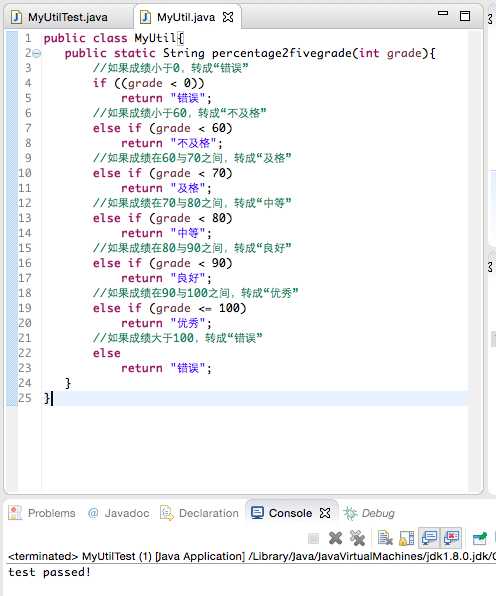Click the disabled terminate stop button

(x=314, y=538)
